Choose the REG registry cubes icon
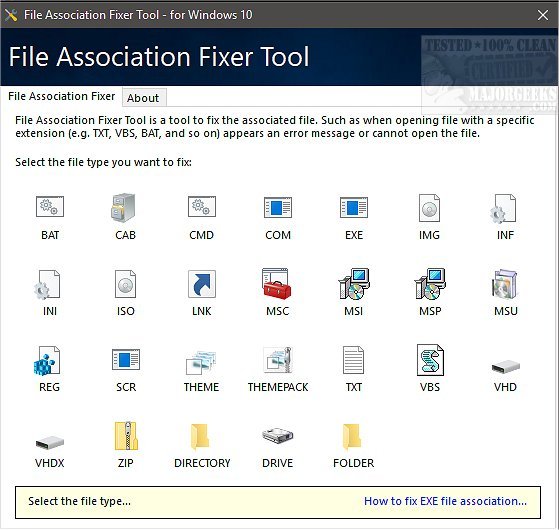The width and height of the screenshot is (559, 530). click(47, 360)
